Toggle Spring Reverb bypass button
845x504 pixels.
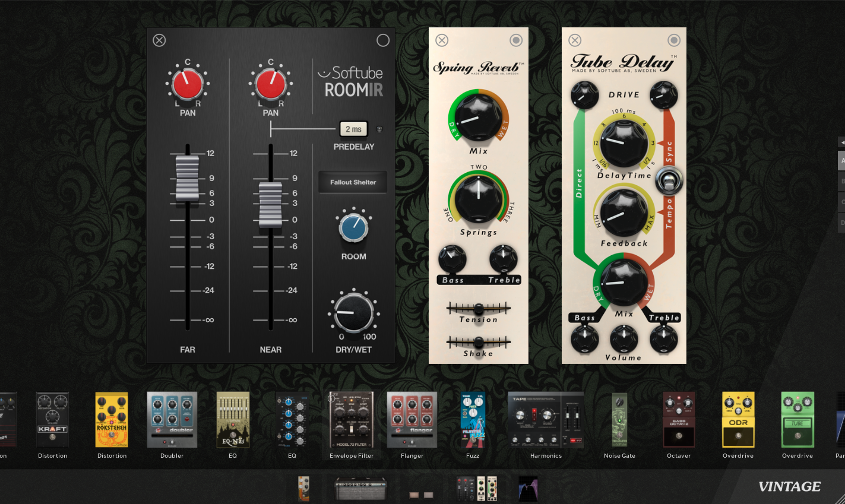(516, 40)
